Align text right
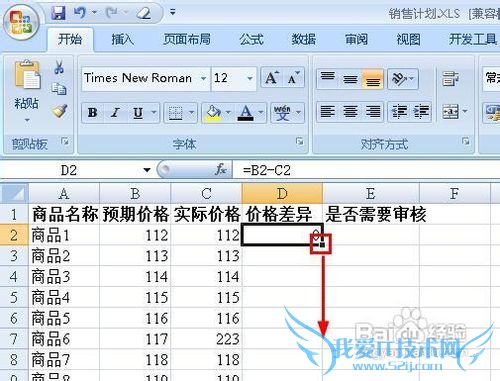 (x=373, y=112)
